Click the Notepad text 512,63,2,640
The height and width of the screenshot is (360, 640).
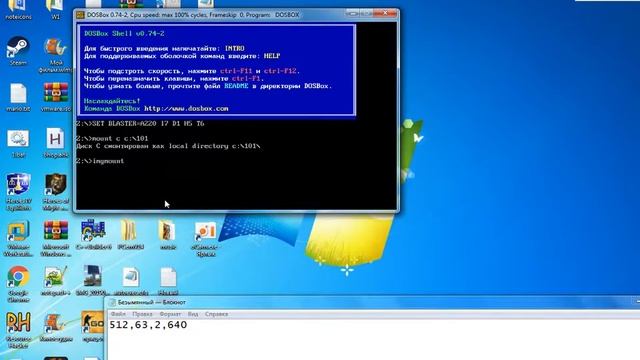(148, 325)
